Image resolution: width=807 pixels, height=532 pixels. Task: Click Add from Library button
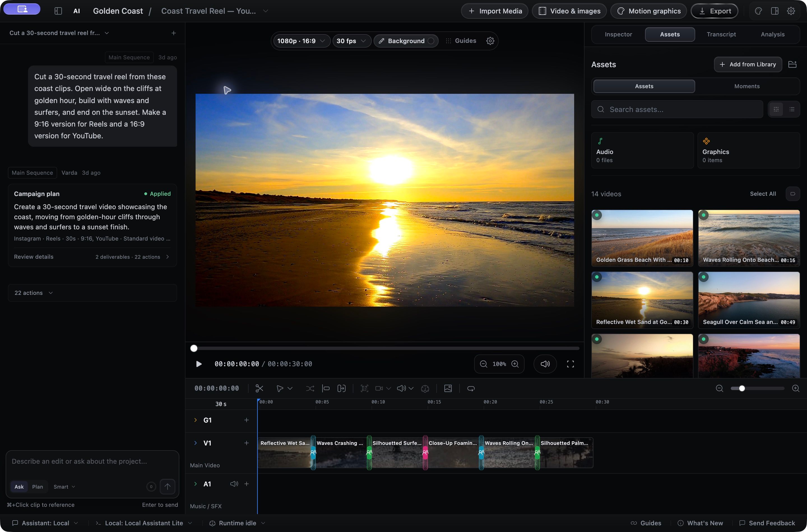748,64
